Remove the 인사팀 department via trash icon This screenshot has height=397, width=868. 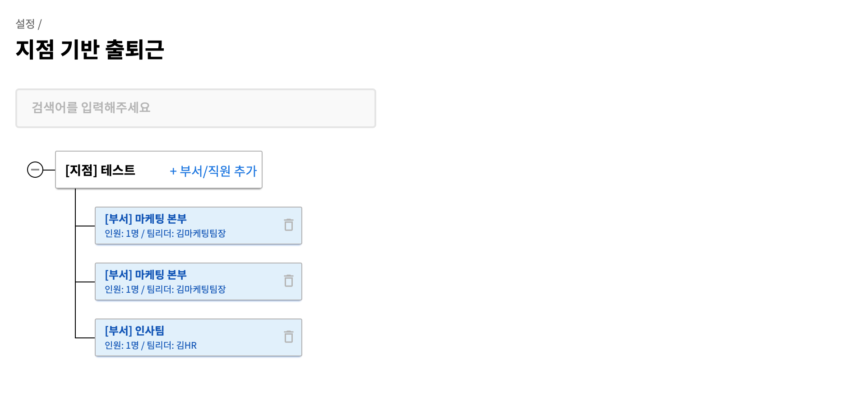click(289, 337)
